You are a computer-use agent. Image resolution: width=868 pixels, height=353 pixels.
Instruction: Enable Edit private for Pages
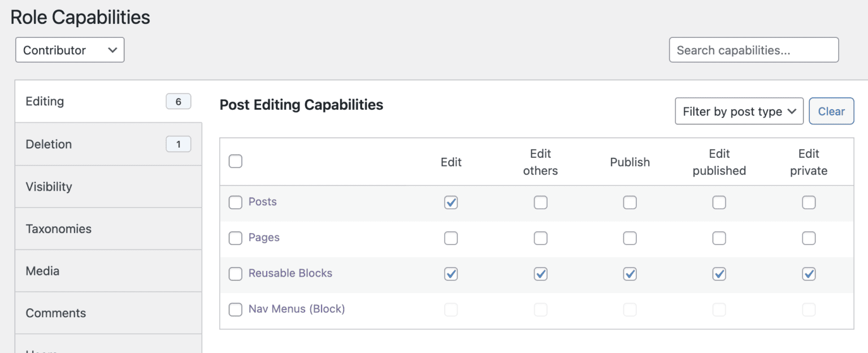pyautogui.click(x=809, y=238)
